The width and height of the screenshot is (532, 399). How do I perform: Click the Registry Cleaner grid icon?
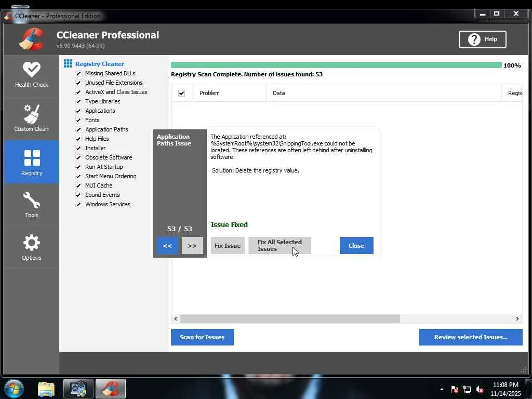68,63
